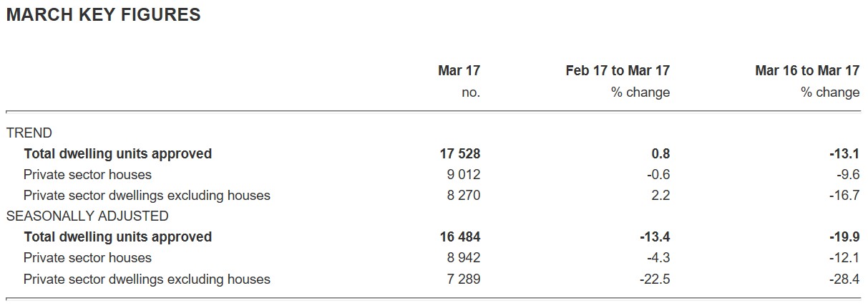Select the value 9 012
Image resolution: width=868 pixels, height=306 pixels.
(x=463, y=174)
